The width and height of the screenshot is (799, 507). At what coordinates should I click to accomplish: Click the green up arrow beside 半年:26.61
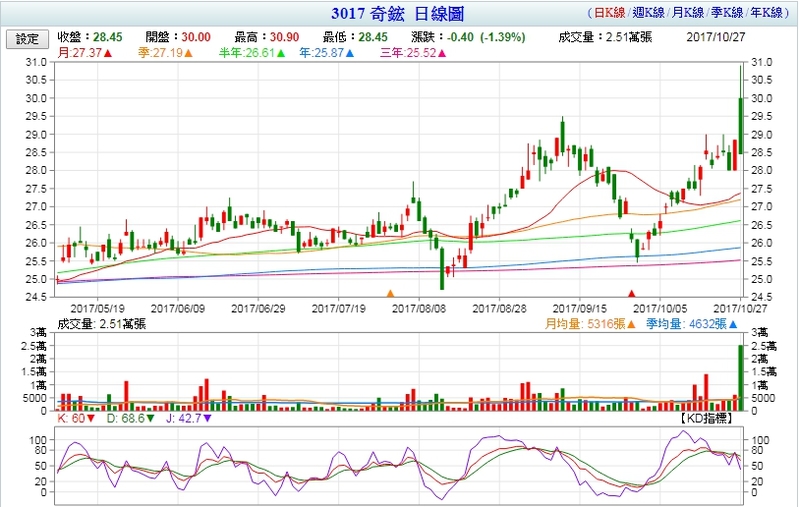[281, 53]
